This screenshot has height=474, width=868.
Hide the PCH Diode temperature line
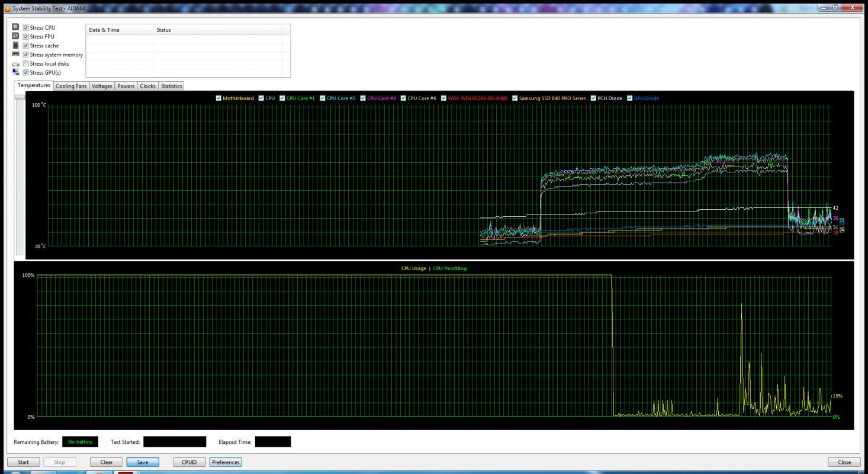(593, 98)
